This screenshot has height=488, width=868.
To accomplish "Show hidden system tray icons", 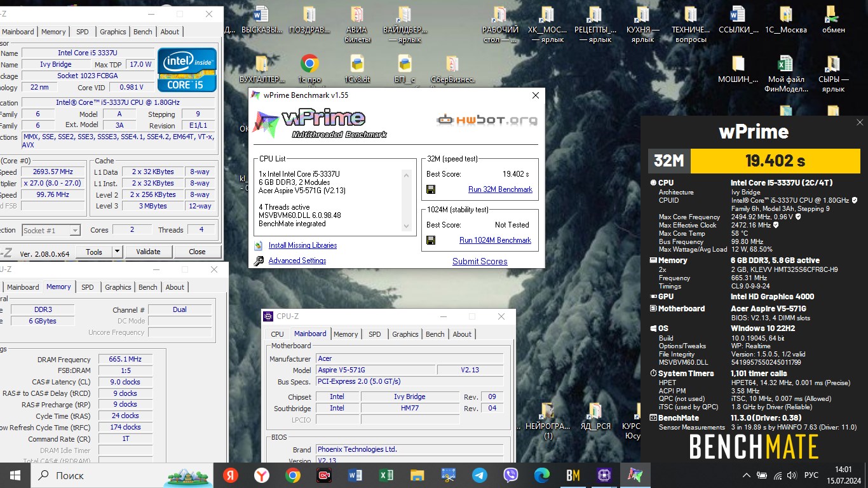I will (746, 475).
